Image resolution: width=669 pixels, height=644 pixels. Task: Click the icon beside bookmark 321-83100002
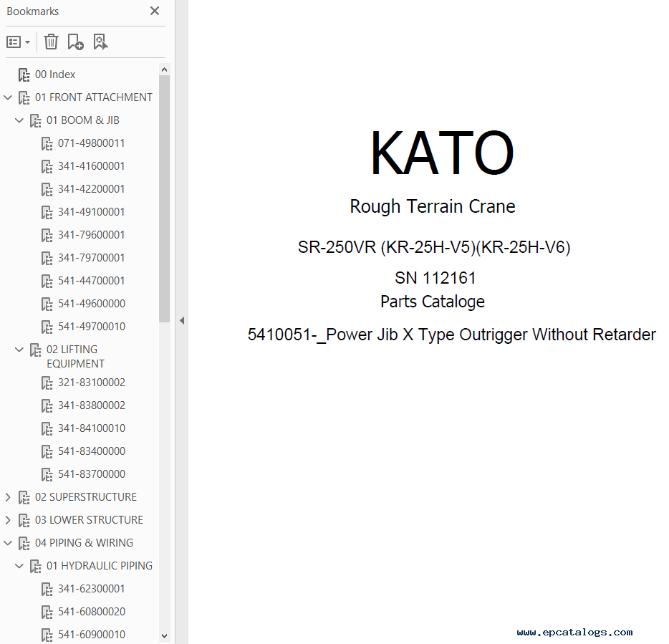pos(47,383)
